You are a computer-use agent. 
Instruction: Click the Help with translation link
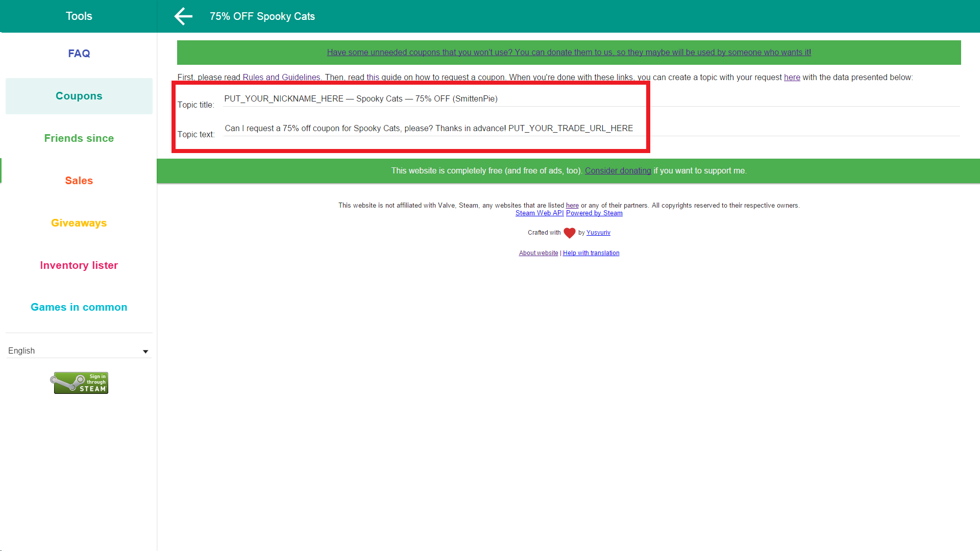pos(591,253)
